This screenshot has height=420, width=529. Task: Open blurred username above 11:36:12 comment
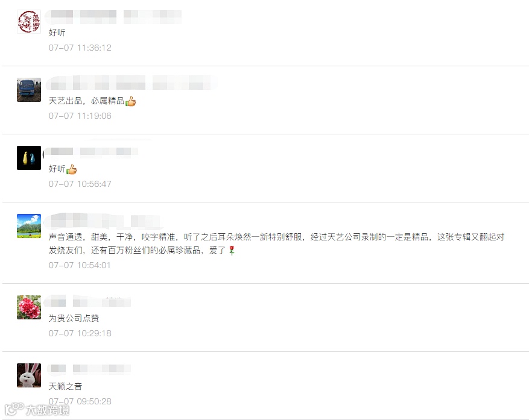(113, 17)
